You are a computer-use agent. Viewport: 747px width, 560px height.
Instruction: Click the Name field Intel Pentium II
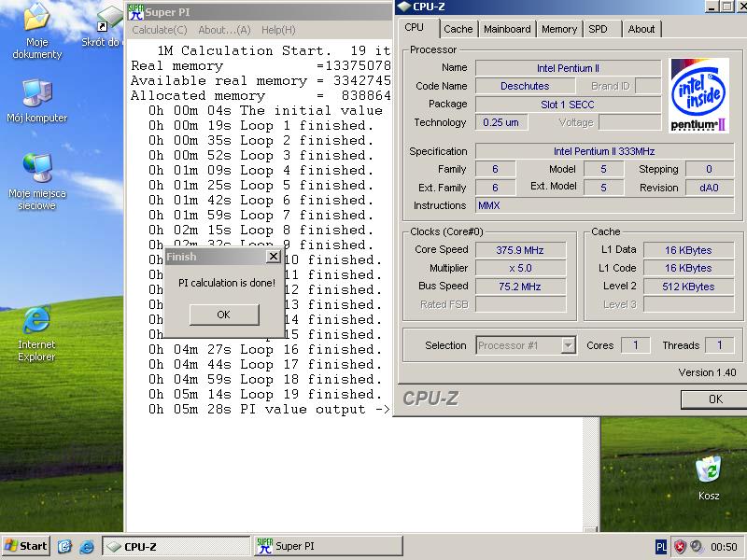coord(568,68)
